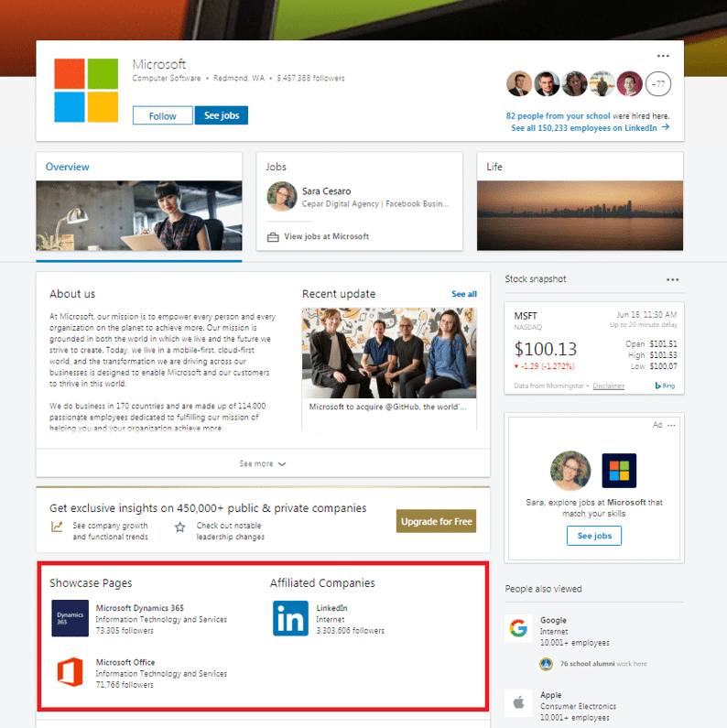The image size is (727, 728).
Task: Open the Jobs tab card
Action: (359, 201)
